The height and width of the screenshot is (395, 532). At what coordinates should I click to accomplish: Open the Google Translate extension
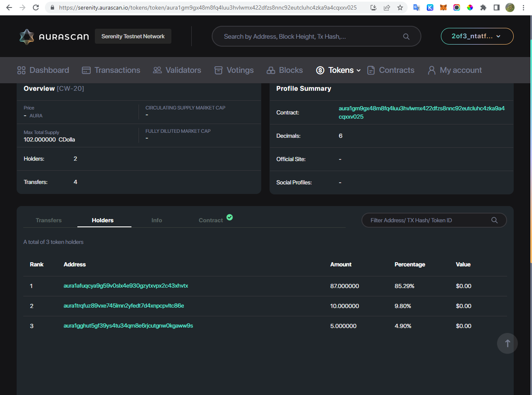pos(417,7)
